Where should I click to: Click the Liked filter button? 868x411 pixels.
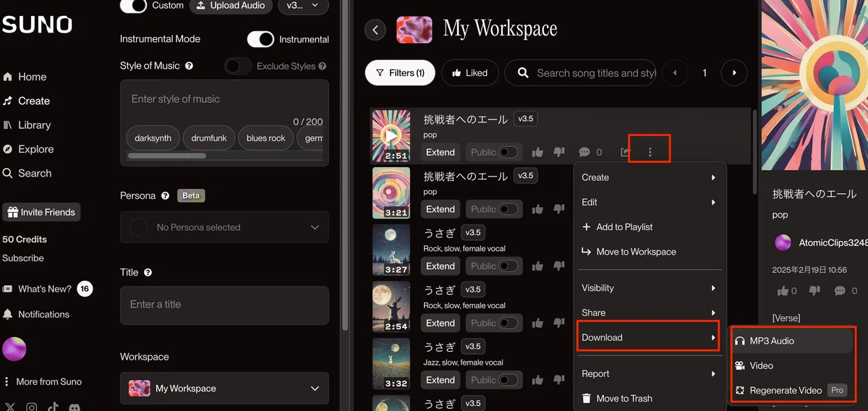click(x=469, y=73)
